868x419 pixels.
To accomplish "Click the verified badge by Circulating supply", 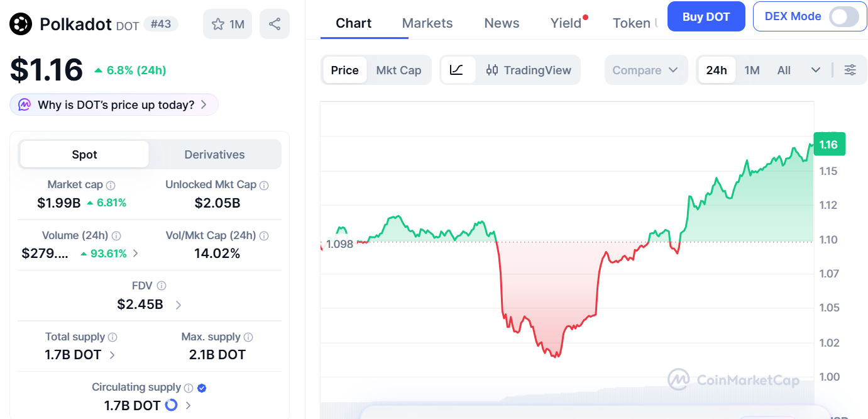I will (202, 388).
